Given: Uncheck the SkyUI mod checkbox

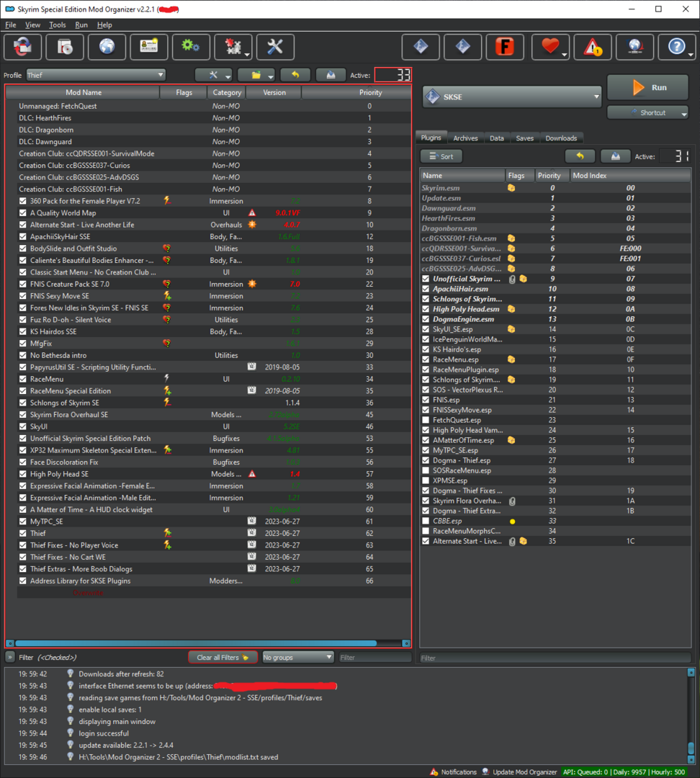Looking at the screenshot, I should pyautogui.click(x=23, y=426).
